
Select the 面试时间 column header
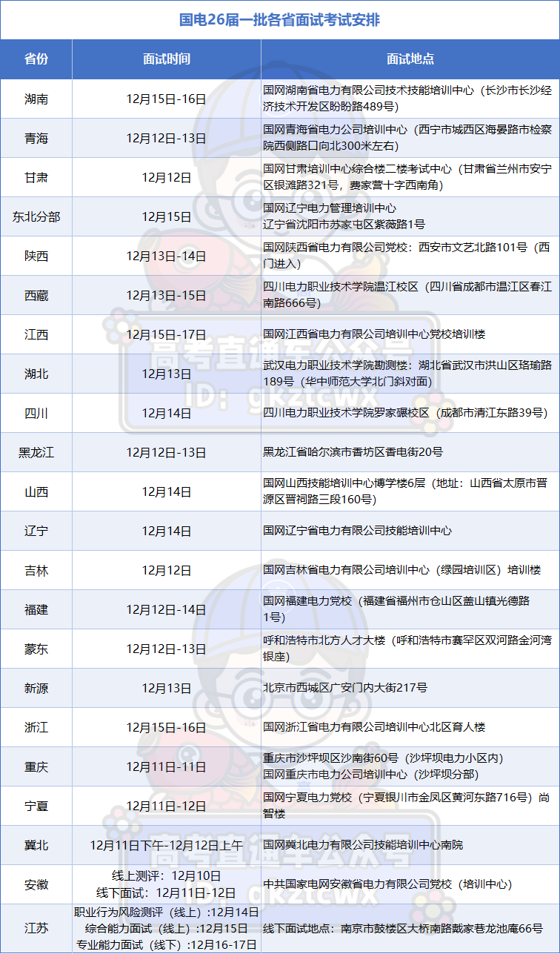[167, 59]
